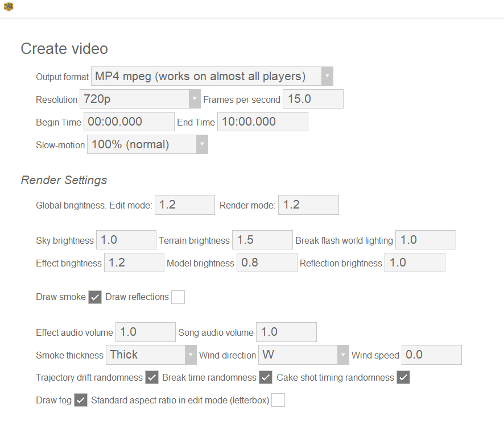Disable the Draw smoke checkbox
This screenshot has width=504, height=425.
[95, 297]
